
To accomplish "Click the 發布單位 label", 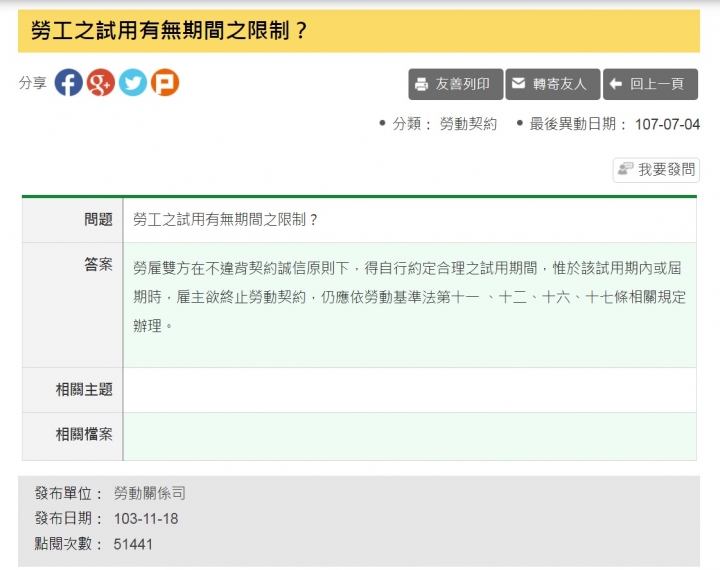I will [x=68, y=493].
